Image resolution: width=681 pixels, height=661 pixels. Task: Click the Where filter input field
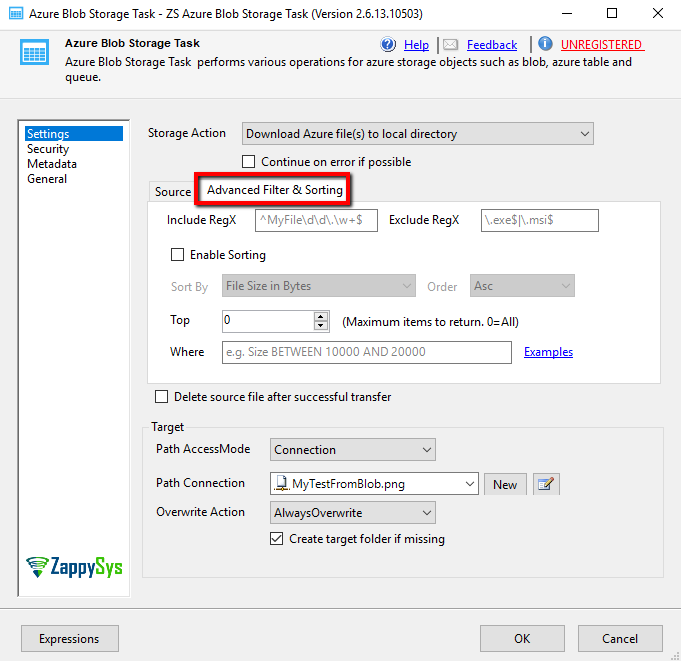tap(367, 352)
